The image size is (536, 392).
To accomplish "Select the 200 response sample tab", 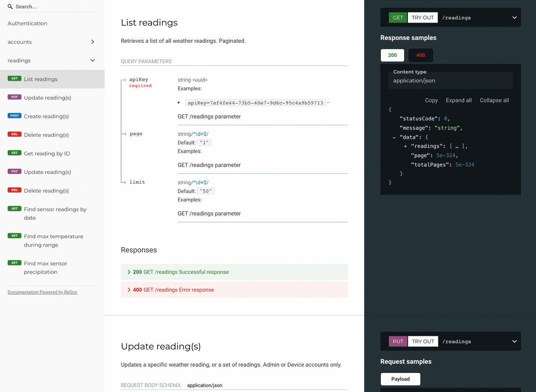I will point(392,55).
